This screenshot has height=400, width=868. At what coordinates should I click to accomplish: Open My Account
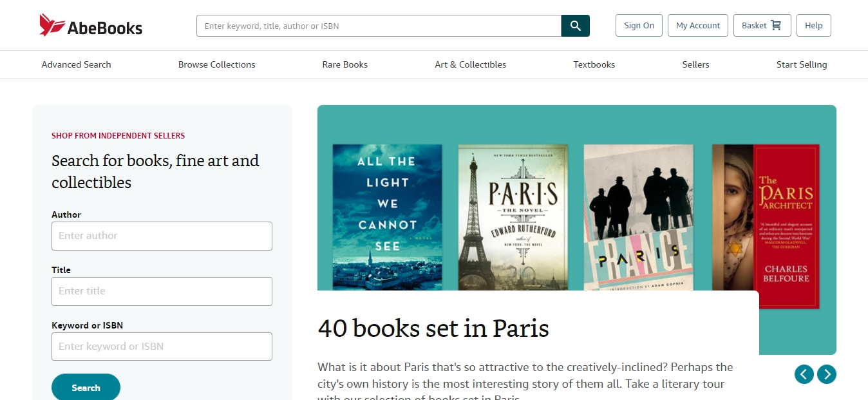698,26
